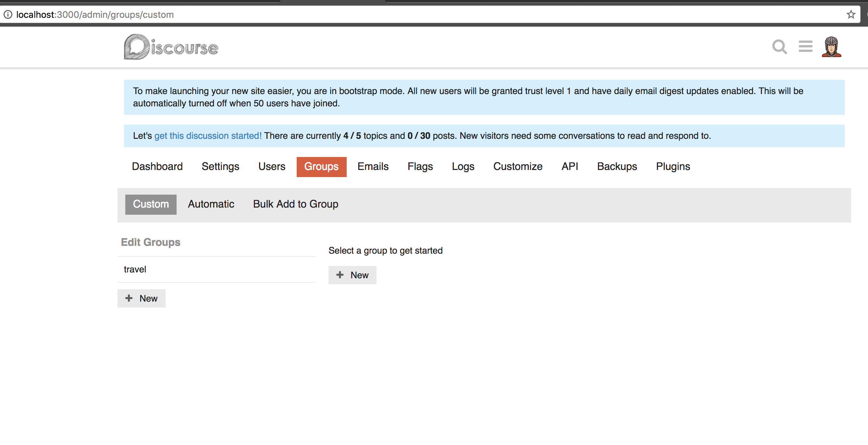
Task: Follow 'get this discussion started!' link
Action: pos(207,136)
